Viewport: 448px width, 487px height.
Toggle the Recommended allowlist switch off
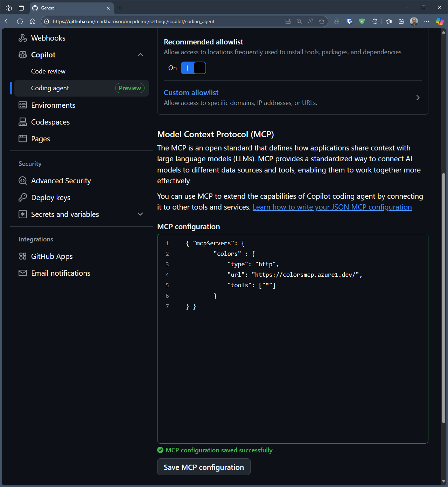click(x=193, y=68)
